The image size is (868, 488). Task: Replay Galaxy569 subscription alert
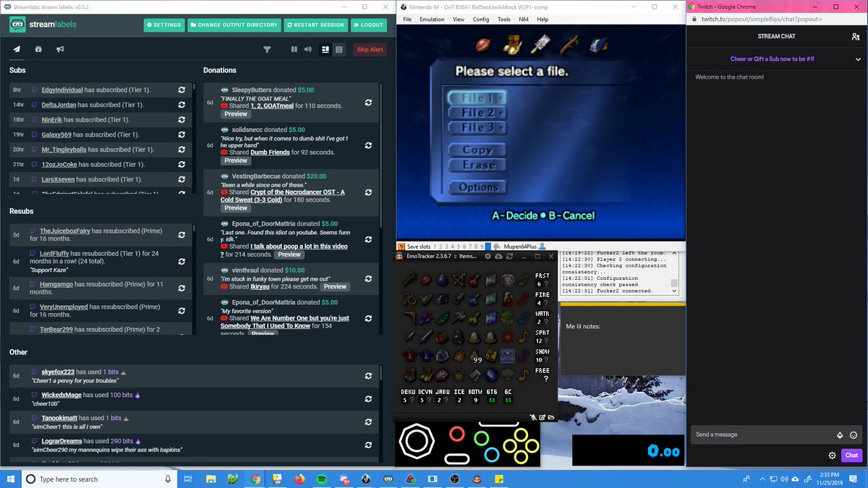tap(182, 134)
